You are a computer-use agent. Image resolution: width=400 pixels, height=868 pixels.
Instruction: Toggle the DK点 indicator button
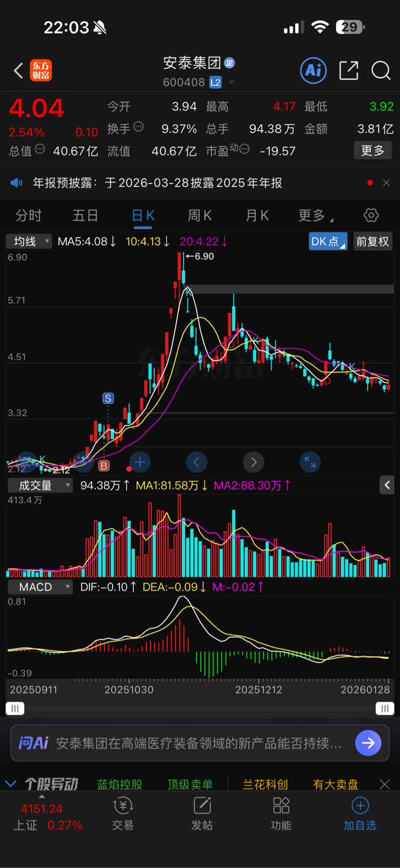coord(328,241)
